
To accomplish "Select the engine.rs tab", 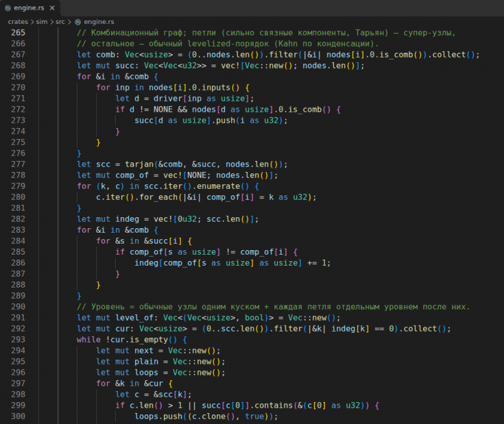I will pyautogui.click(x=30, y=8).
